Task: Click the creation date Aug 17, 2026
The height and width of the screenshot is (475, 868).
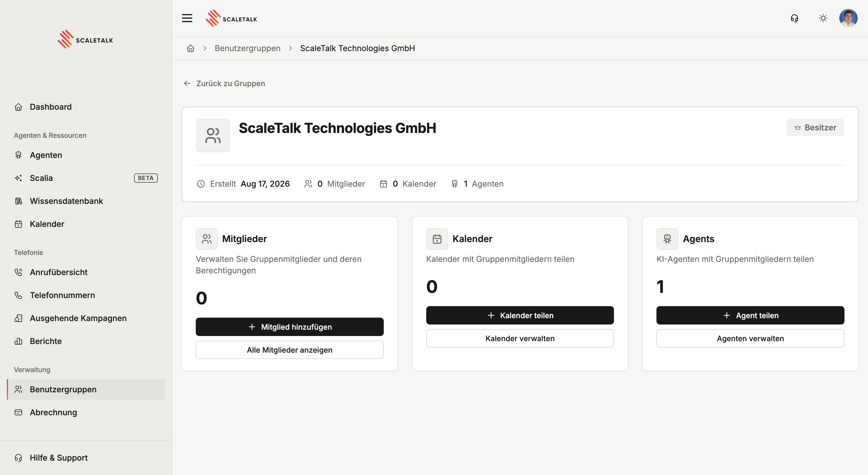Action: 265,184
